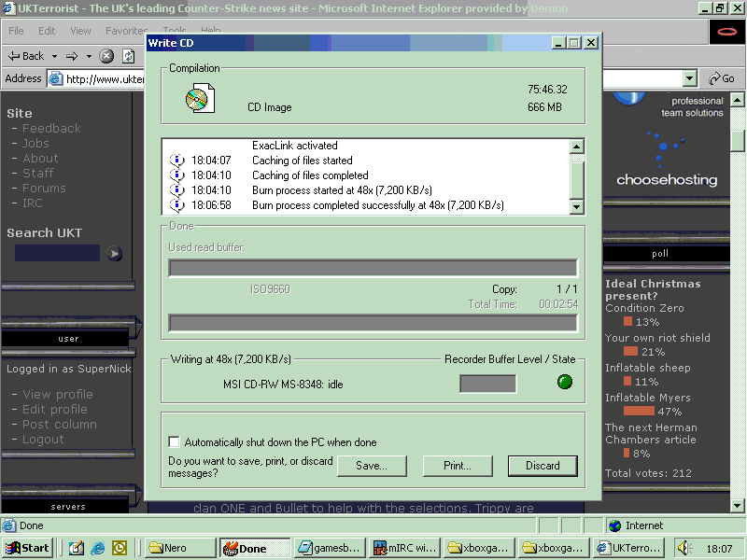Viewport: 747px width, 560px height.
Task: Open the Windows Start menu
Action: coord(27,548)
